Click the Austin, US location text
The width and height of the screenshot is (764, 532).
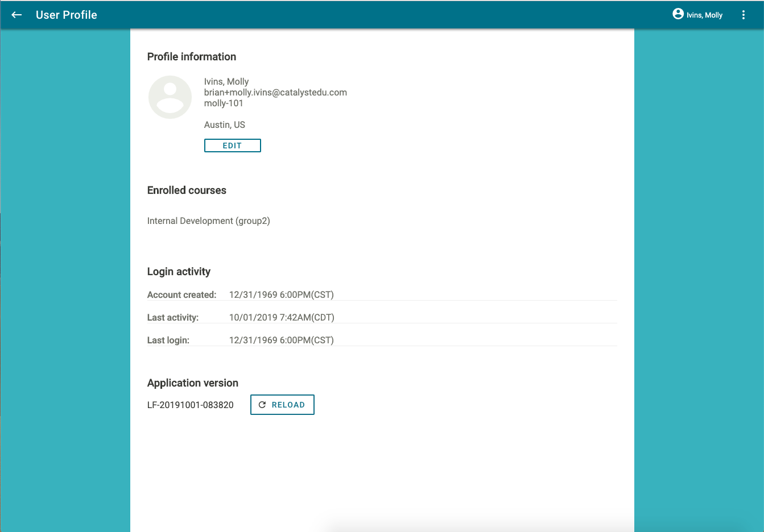click(224, 124)
